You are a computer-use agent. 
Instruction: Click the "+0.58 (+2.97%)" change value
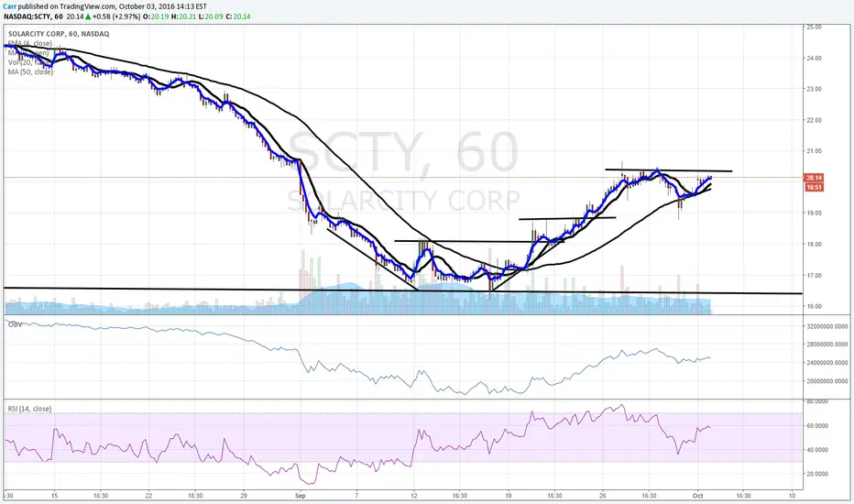click(x=116, y=16)
